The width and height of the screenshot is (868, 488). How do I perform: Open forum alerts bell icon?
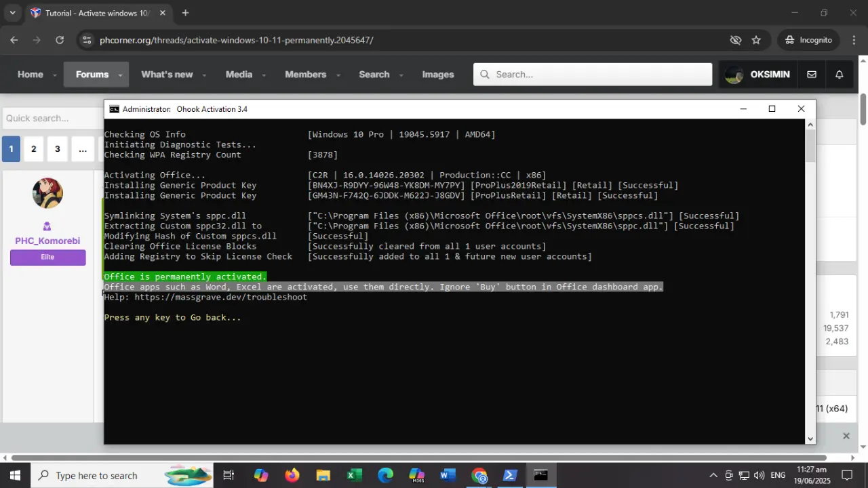pyautogui.click(x=840, y=75)
